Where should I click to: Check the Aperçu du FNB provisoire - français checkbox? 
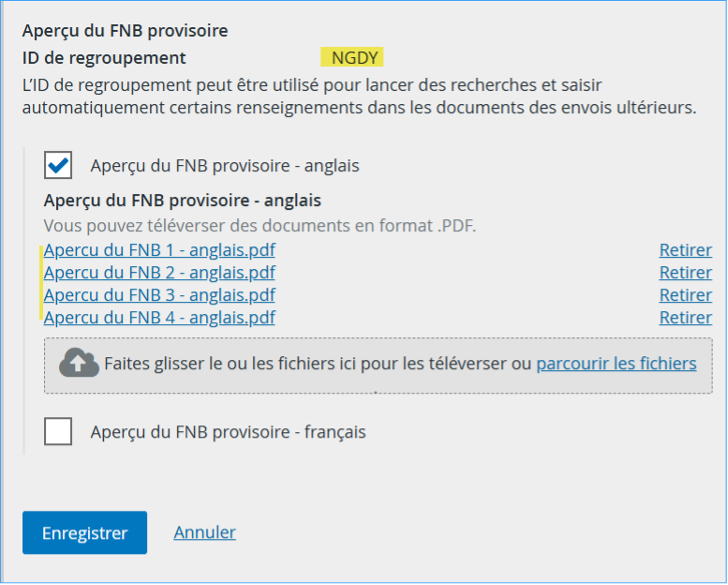pos(58,432)
